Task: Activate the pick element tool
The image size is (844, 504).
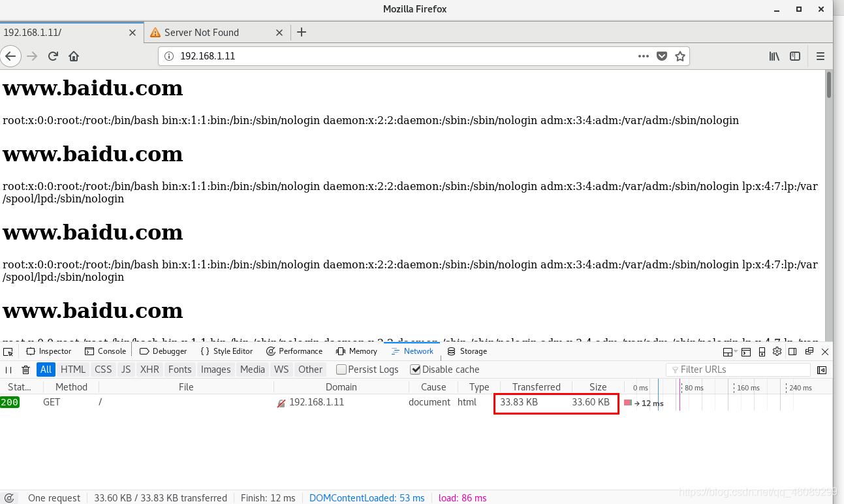Action: (x=8, y=351)
